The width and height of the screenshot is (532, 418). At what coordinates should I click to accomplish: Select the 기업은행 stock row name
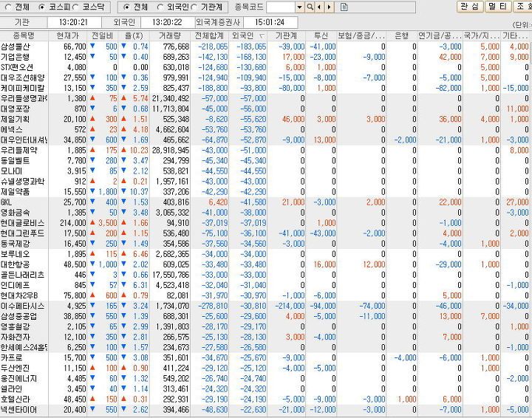point(16,57)
